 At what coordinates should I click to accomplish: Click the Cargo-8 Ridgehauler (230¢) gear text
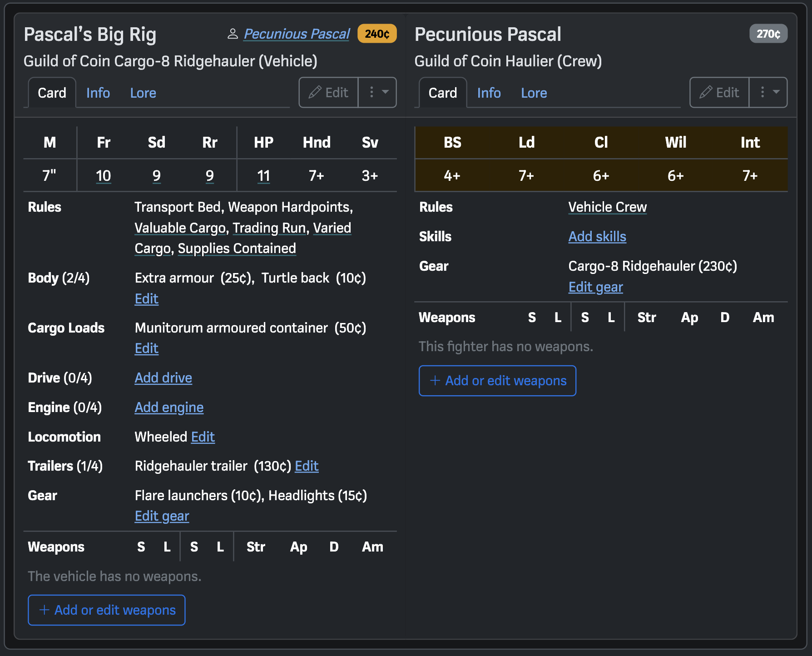(x=653, y=266)
